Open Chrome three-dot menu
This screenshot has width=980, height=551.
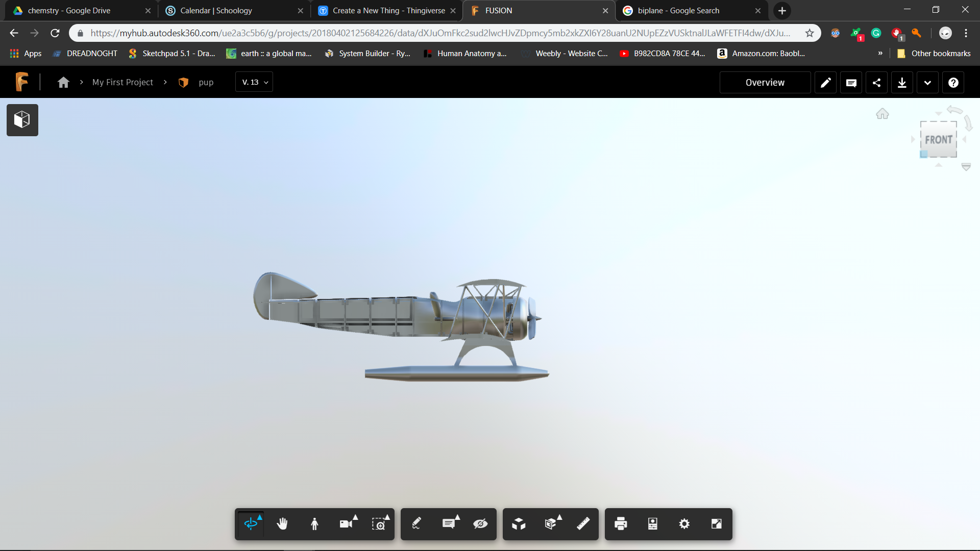[966, 33]
